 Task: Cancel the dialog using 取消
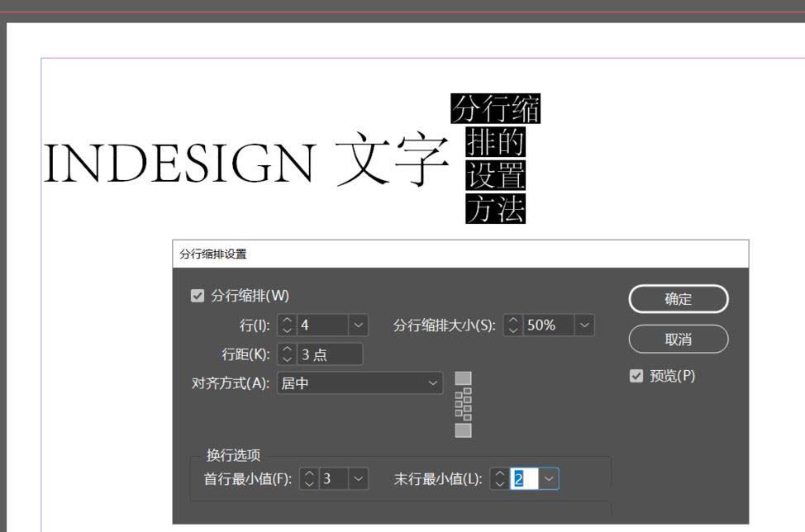pos(678,339)
